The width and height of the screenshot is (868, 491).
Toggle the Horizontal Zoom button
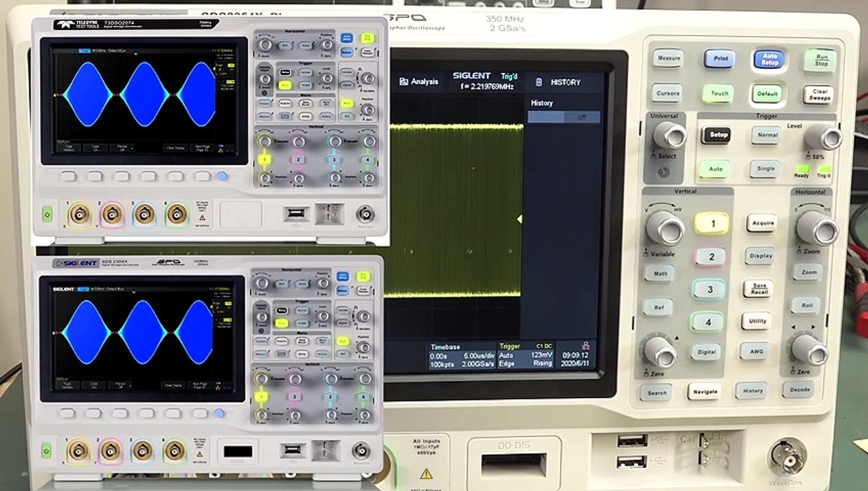pyautogui.click(x=809, y=272)
